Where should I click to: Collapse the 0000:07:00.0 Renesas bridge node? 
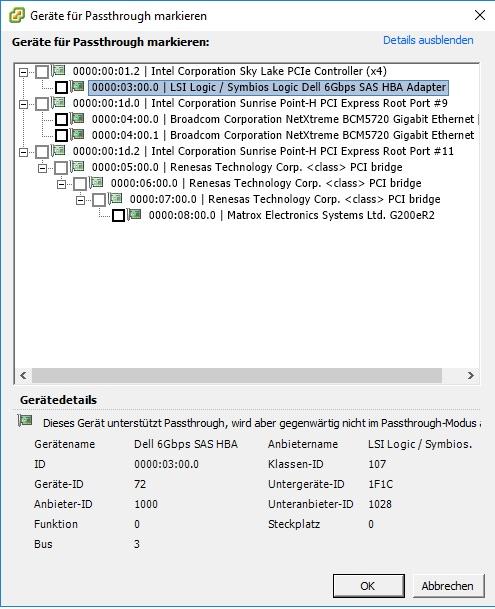click(80, 200)
